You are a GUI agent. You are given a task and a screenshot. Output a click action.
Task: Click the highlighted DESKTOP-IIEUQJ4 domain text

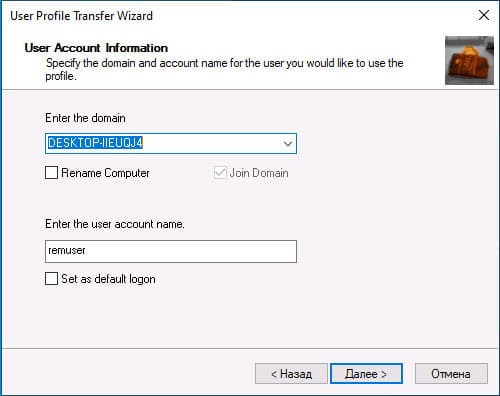pos(95,143)
